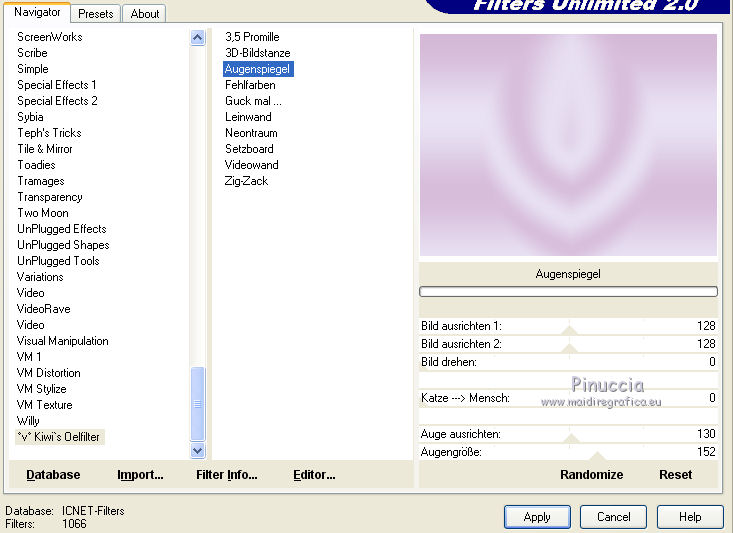Select the VM 1 category
This screenshot has height=533, width=733.
click(29, 357)
